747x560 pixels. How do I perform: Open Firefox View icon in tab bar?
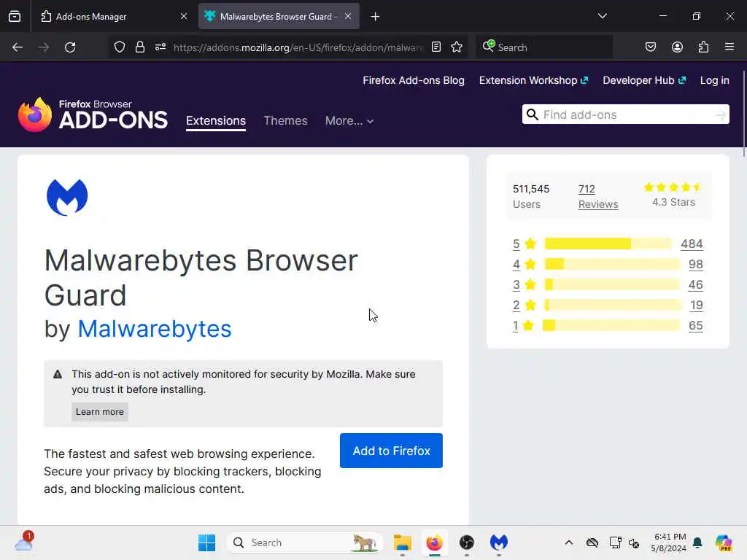(15, 16)
